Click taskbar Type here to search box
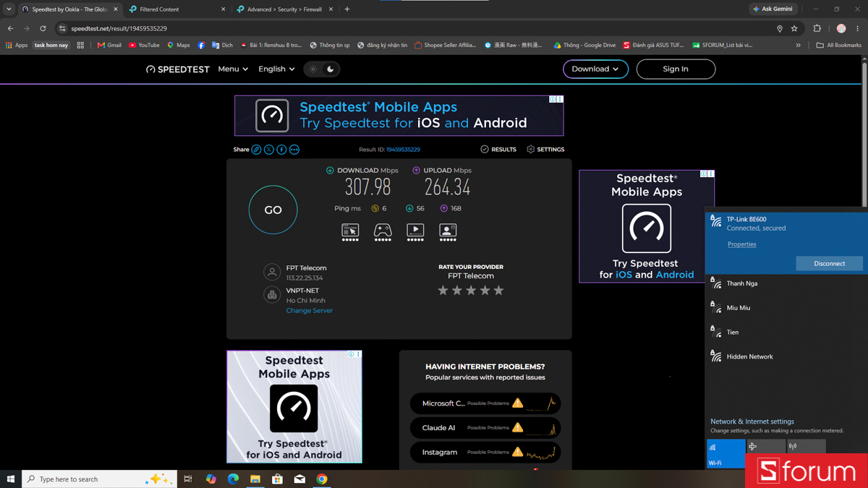This screenshot has width=868, height=488. point(99,479)
